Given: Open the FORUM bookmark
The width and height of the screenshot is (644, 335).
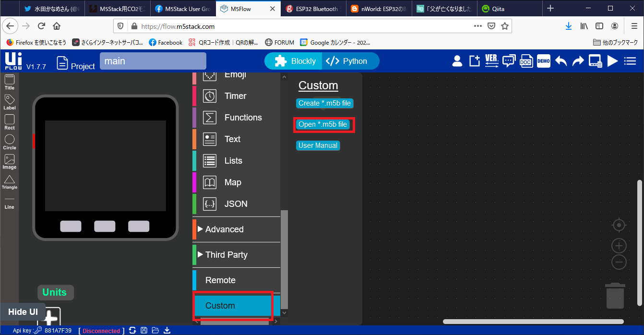Looking at the screenshot, I should click(279, 42).
